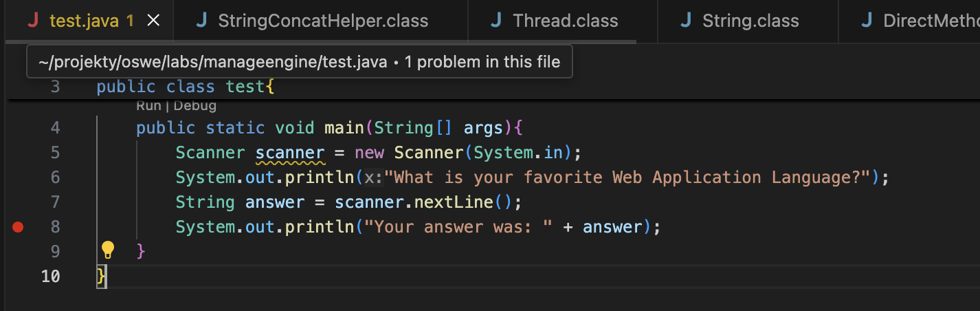Select the String.class tab
This screenshot has width=980, height=311.
750,21
